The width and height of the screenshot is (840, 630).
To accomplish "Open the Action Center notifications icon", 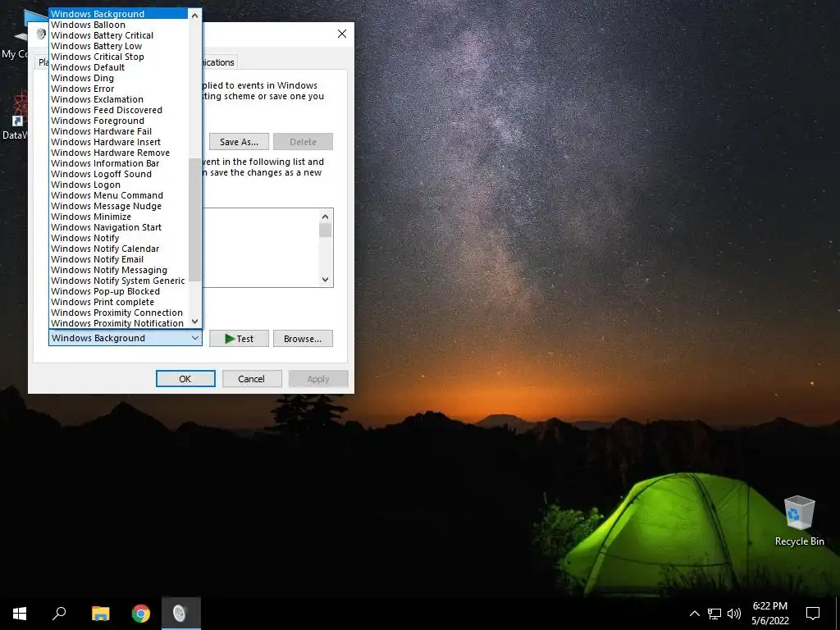I will (x=813, y=614).
